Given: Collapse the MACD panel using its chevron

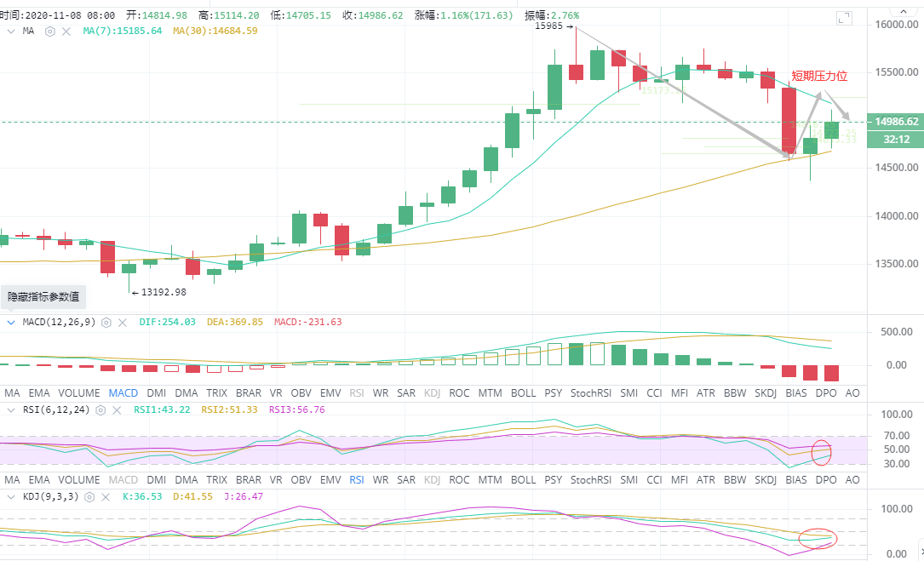Looking at the screenshot, I should pyautogui.click(x=11, y=323).
